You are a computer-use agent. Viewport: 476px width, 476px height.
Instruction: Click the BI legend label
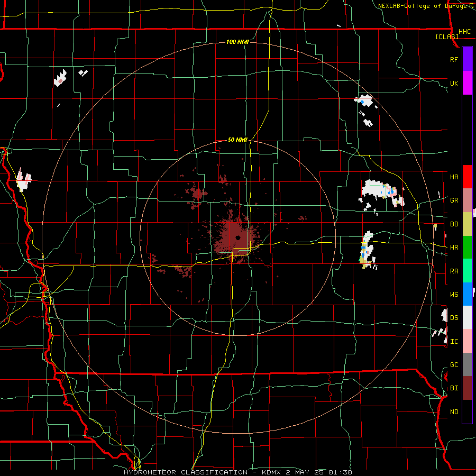coord(454,388)
